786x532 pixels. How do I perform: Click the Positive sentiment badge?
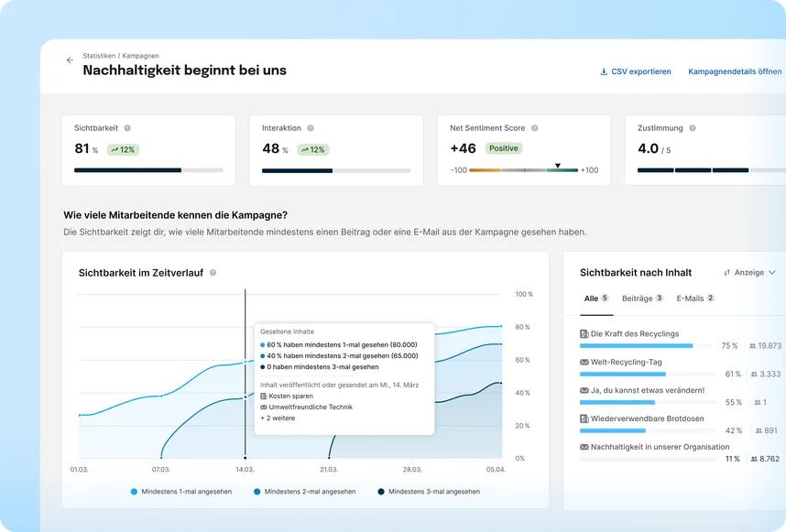pyautogui.click(x=503, y=148)
